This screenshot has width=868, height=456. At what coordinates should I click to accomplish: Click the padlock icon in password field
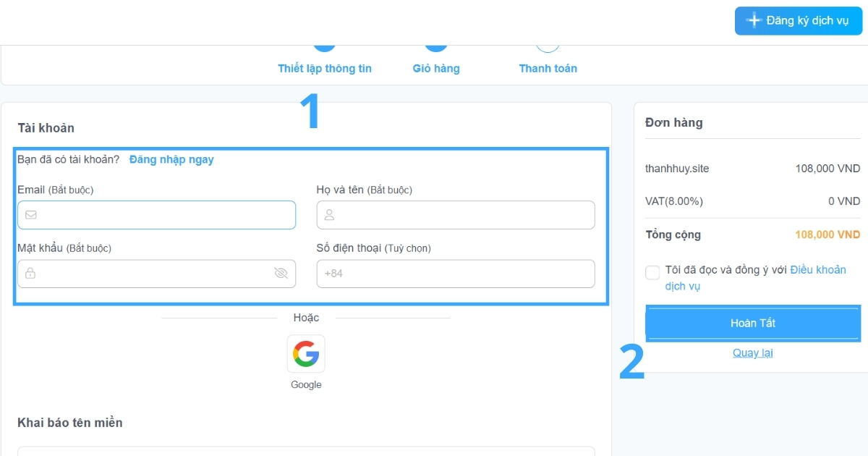(x=30, y=274)
